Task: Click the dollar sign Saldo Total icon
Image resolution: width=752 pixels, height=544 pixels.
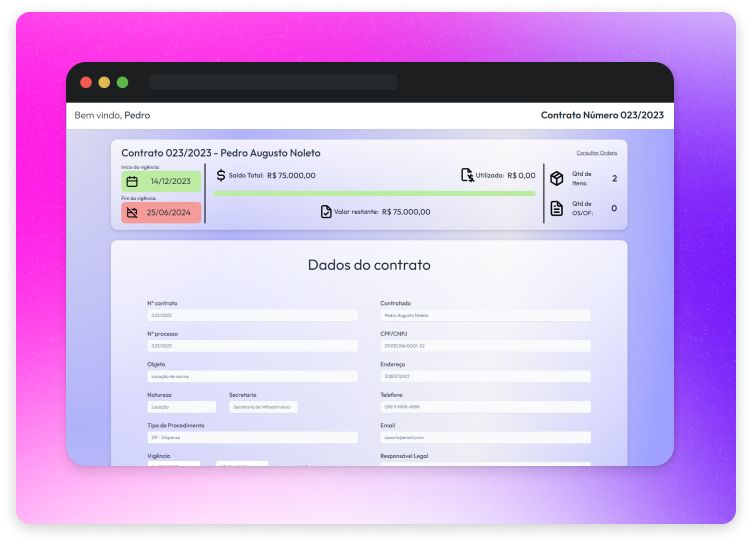Action: (221, 175)
